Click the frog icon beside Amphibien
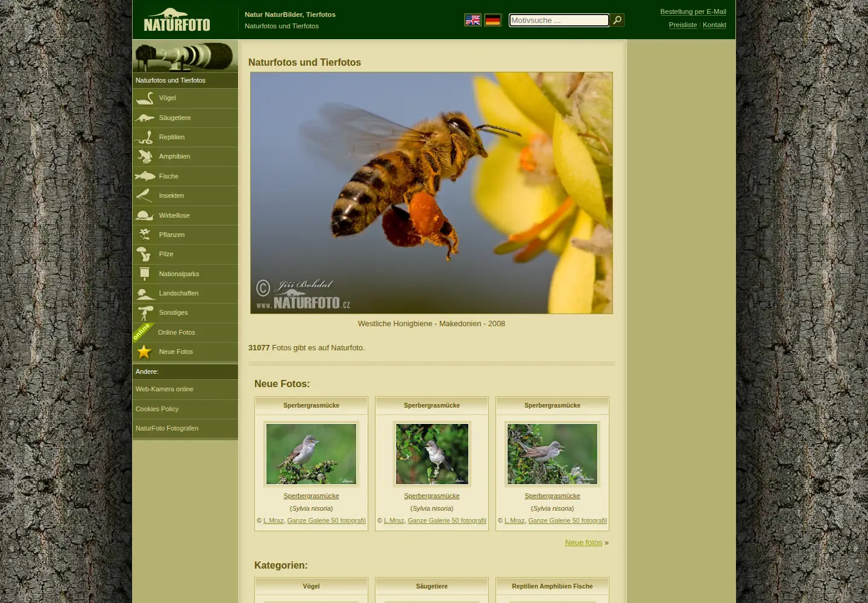The image size is (868, 603). 145,156
